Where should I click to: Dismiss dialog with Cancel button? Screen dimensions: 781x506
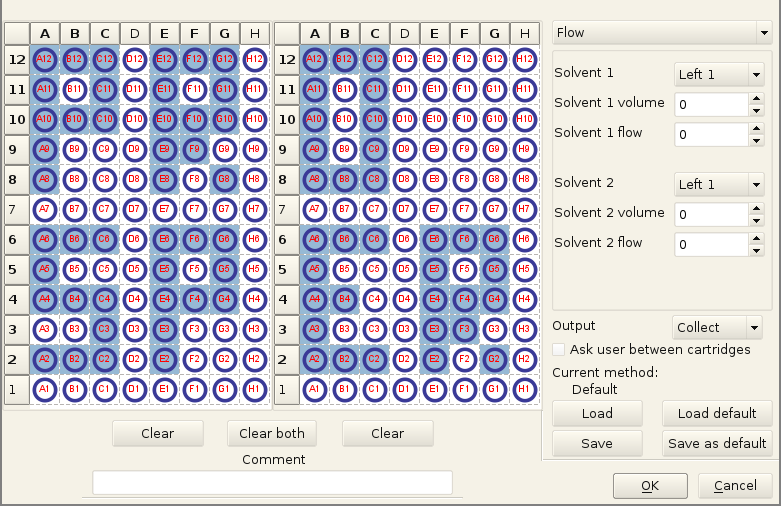coord(735,486)
